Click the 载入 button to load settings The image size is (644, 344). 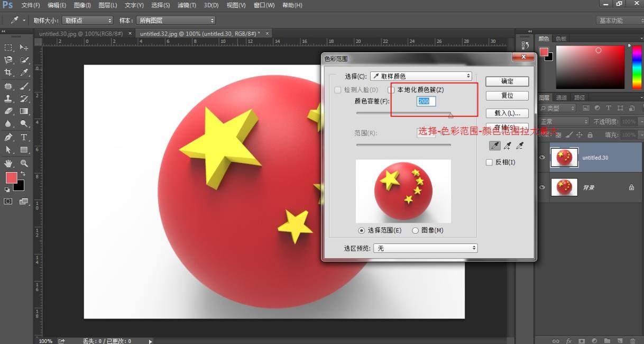pyautogui.click(x=507, y=113)
